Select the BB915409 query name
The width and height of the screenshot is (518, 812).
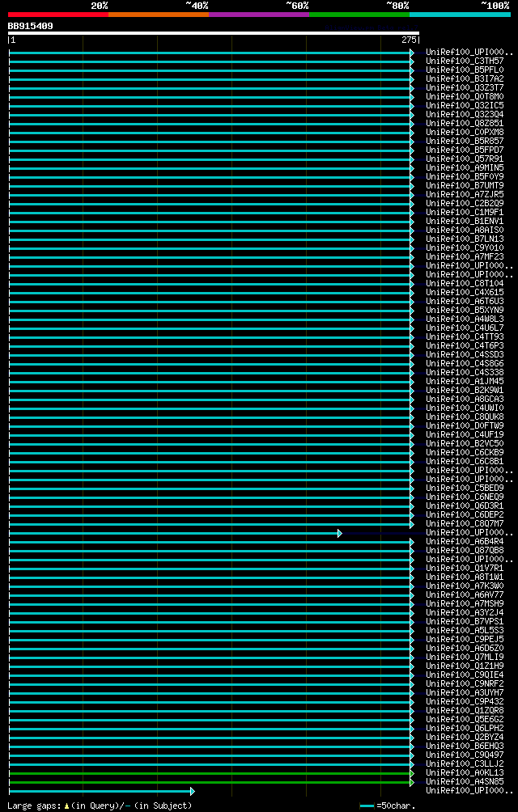(x=30, y=26)
